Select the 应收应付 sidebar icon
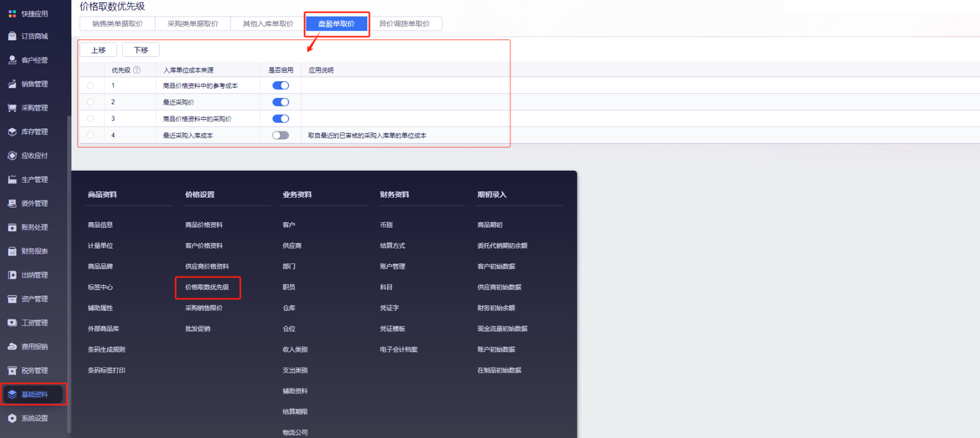Viewport: 980px width, 438px height. tap(12, 156)
